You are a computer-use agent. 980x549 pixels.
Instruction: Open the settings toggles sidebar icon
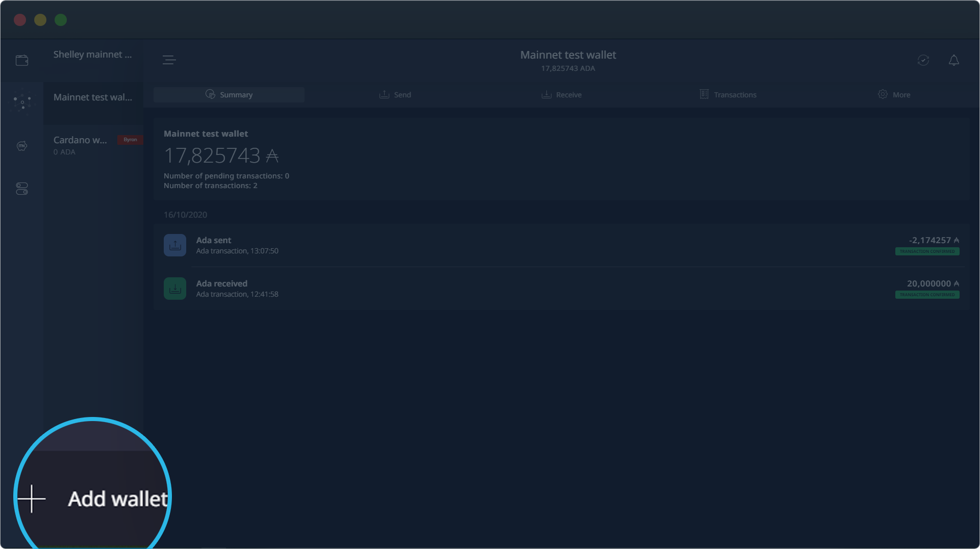point(22,189)
